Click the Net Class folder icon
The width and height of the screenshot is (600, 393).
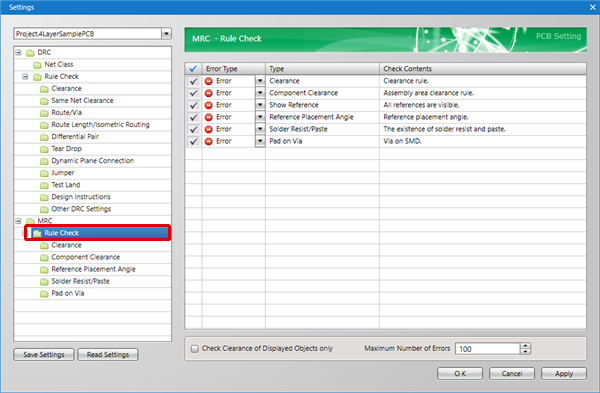pos(37,65)
